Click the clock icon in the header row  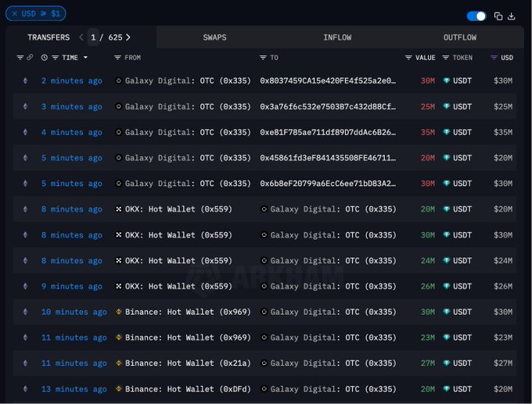[x=45, y=58]
